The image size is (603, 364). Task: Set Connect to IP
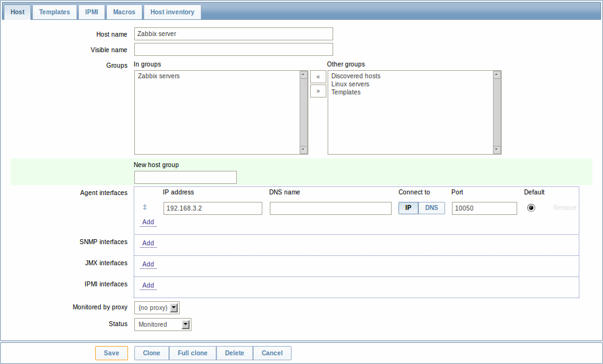point(408,208)
